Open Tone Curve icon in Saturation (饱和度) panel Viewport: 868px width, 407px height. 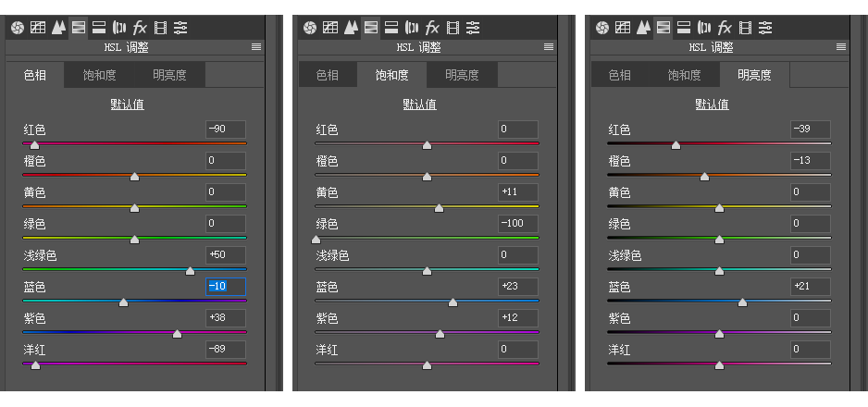coord(330,28)
